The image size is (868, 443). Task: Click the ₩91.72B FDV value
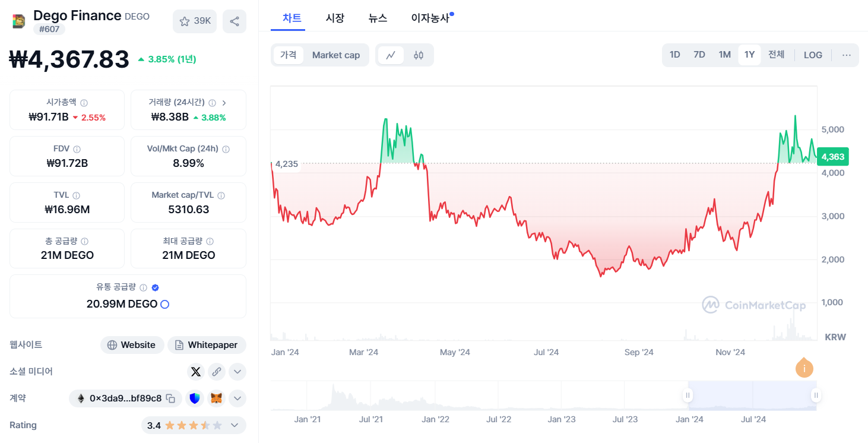(67, 163)
